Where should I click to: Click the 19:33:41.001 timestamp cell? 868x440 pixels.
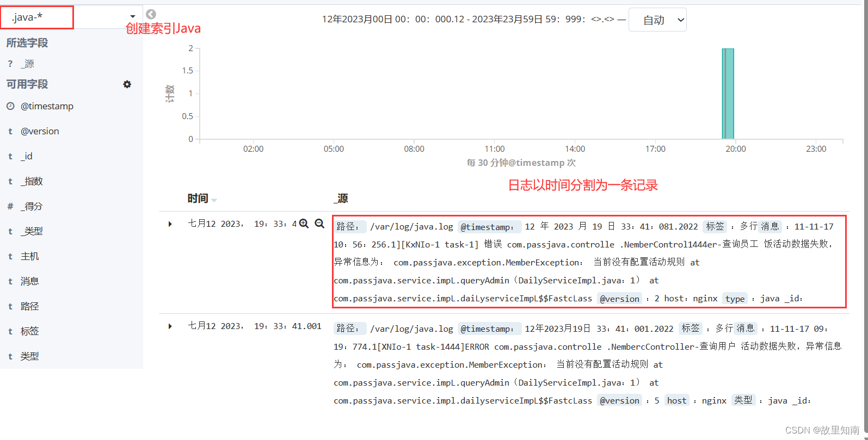pos(255,326)
